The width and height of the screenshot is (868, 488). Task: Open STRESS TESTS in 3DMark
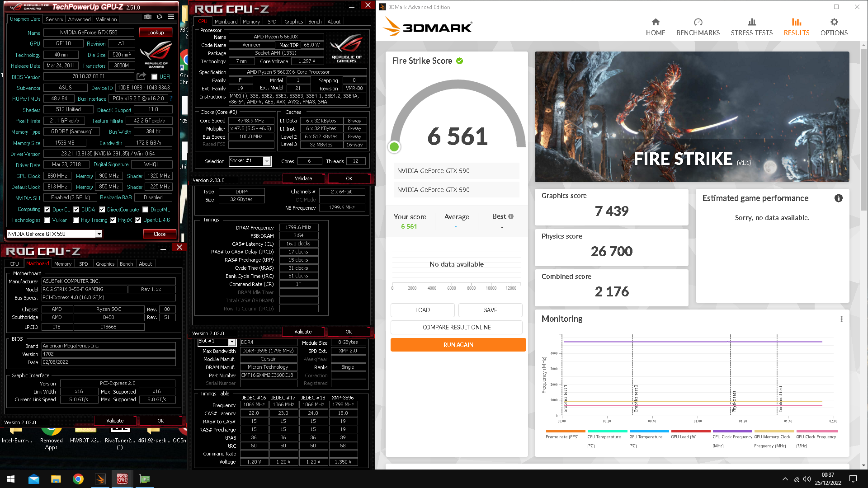(x=752, y=27)
